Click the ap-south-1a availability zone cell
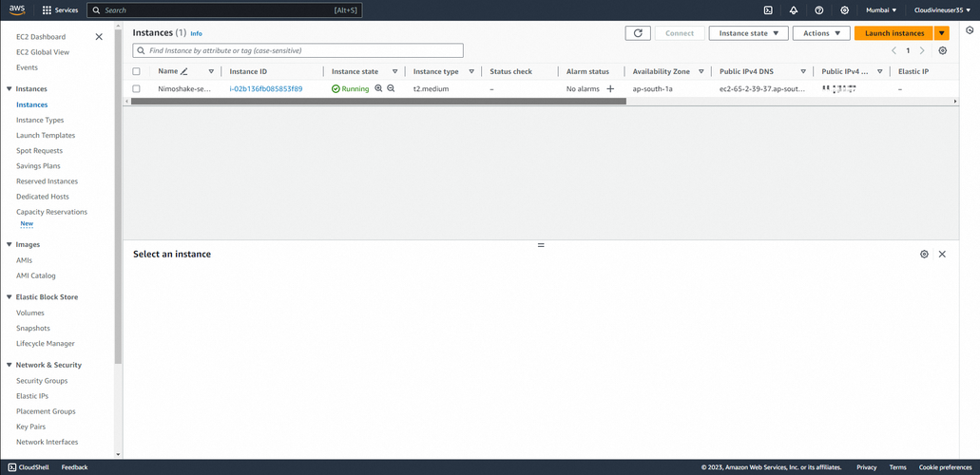The height and width of the screenshot is (475, 980). (652, 88)
